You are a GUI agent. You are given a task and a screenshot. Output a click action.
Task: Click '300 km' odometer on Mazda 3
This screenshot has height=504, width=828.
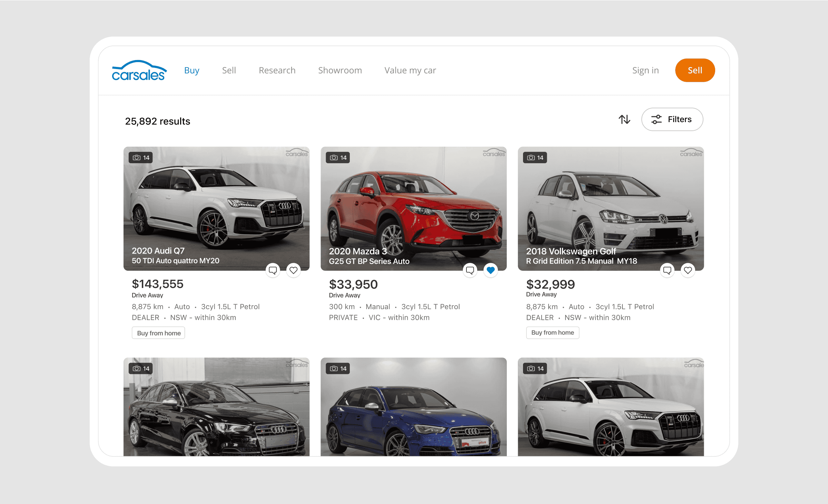[x=342, y=307]
